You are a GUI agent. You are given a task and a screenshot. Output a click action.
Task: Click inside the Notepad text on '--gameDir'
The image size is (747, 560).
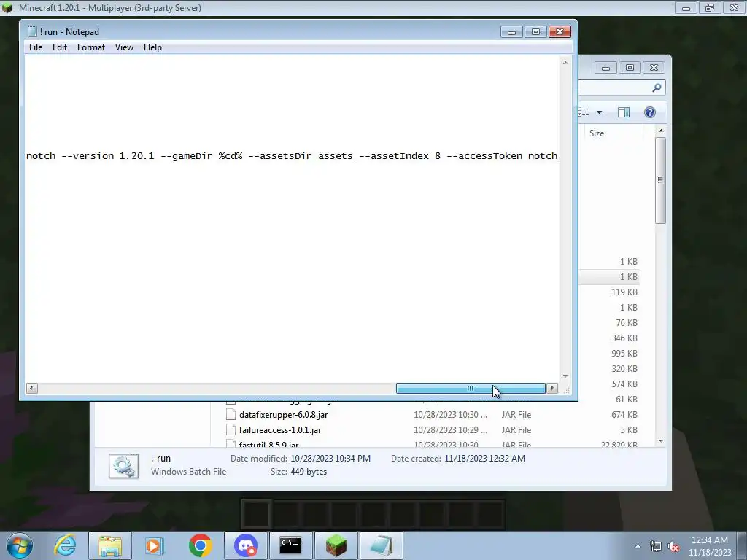click(x=186, y=156)
